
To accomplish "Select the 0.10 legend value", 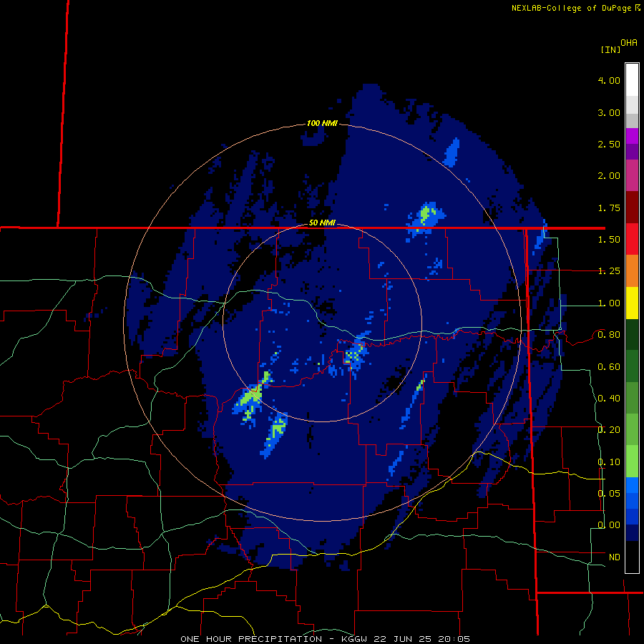I will pos(609,462).
